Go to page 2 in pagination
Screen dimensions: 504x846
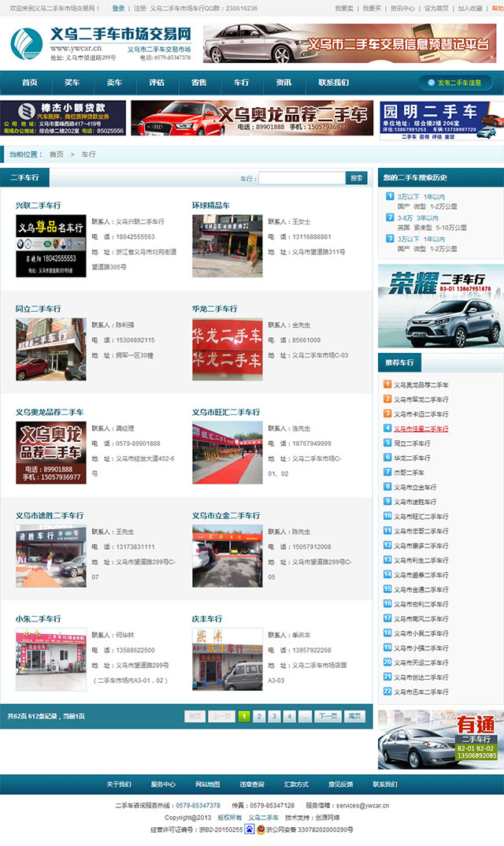pos(259,716)
